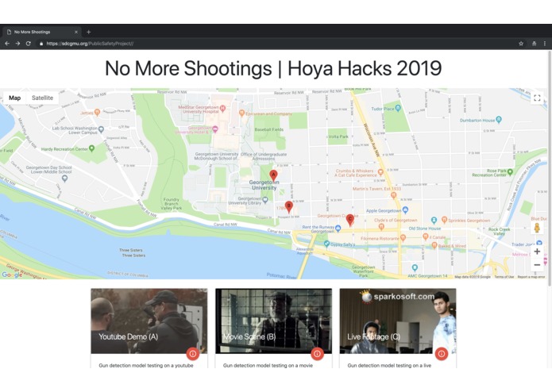Click red info button on Live Footage card

442,353
